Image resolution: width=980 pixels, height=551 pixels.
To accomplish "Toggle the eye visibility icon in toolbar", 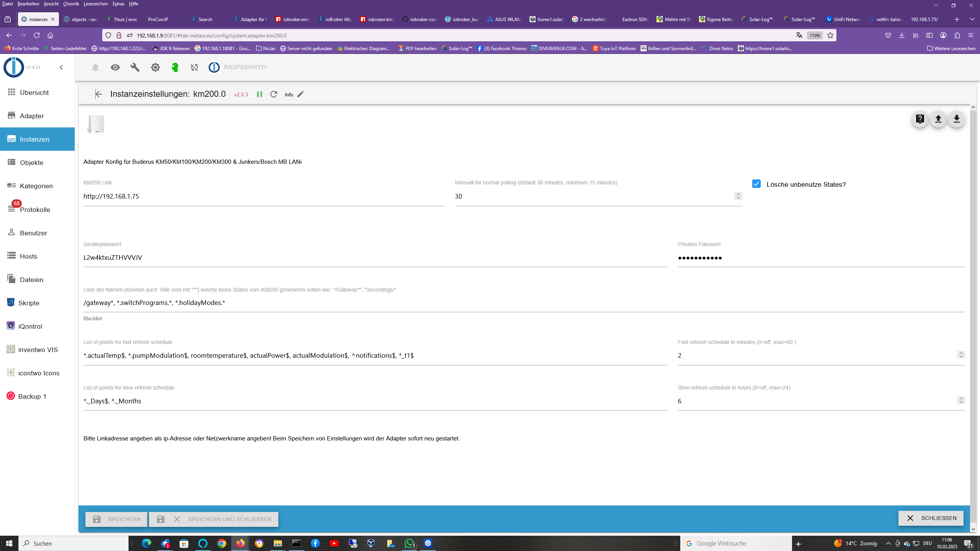I will [115, 67].
